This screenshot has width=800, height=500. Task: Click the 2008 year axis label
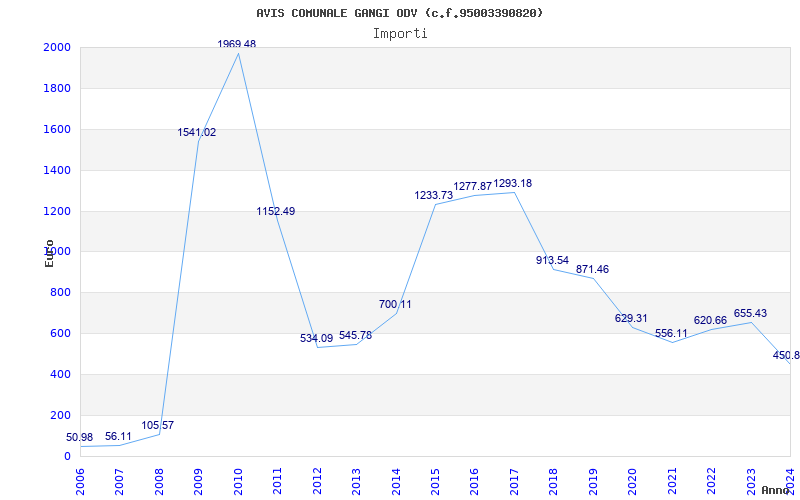(159, 482)
